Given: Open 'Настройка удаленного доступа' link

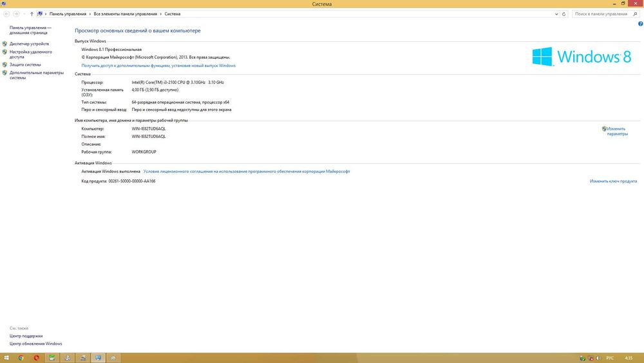Looking at the screenshot, I should pos(31,54).
